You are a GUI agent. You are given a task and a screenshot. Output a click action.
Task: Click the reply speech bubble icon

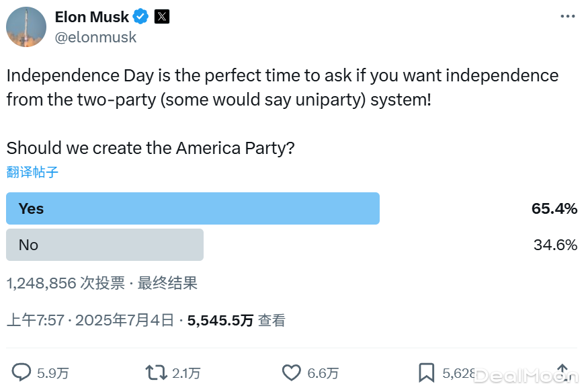pos(22,373)
